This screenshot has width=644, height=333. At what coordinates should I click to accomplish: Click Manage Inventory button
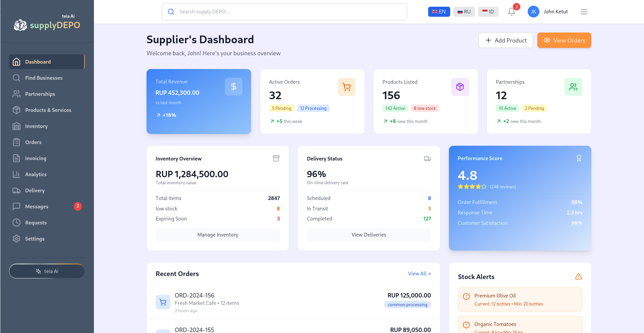pos(218,235)
